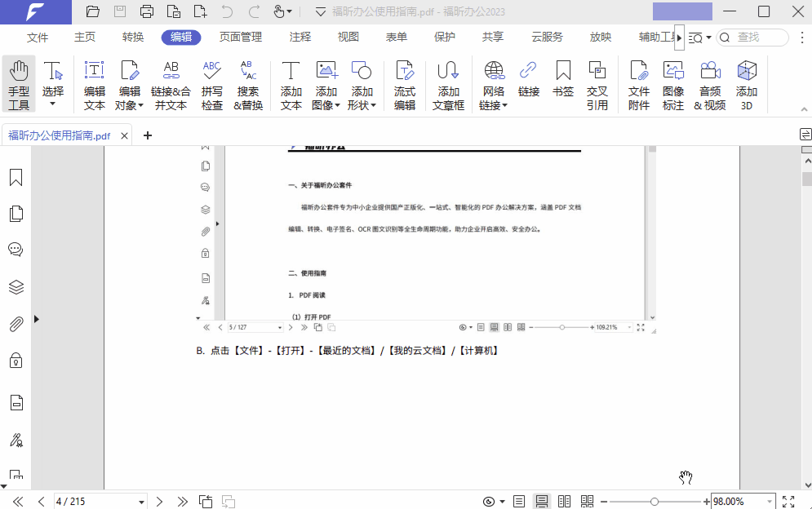The height and width of the screenshot is (509, 812).
Task: Run Spell Check (拼写检查)
Action: pyautogui.click(x=211, y=84)
